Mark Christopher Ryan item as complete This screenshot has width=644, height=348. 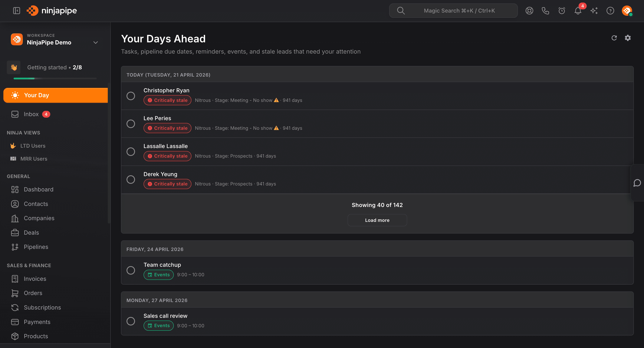(131, 96)
